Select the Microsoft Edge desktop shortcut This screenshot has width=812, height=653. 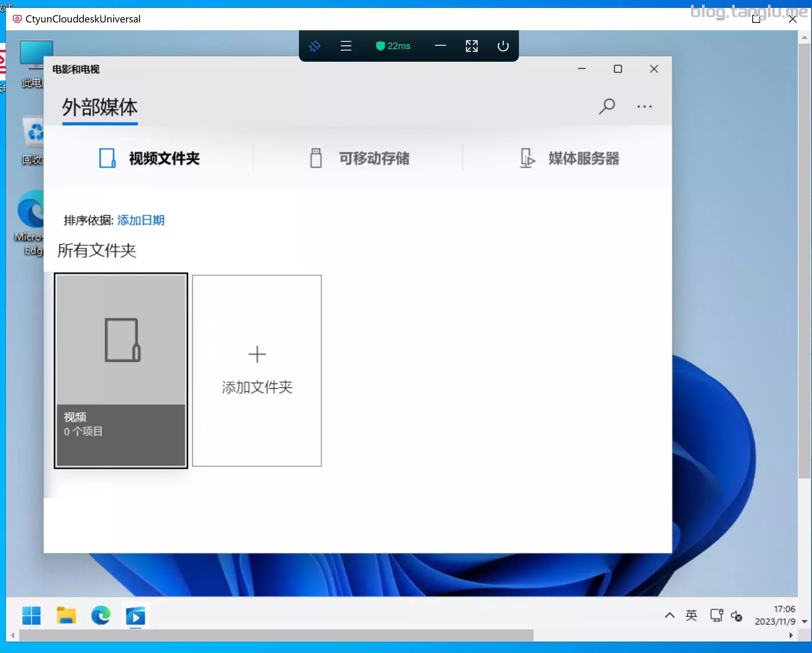[31, 223]
